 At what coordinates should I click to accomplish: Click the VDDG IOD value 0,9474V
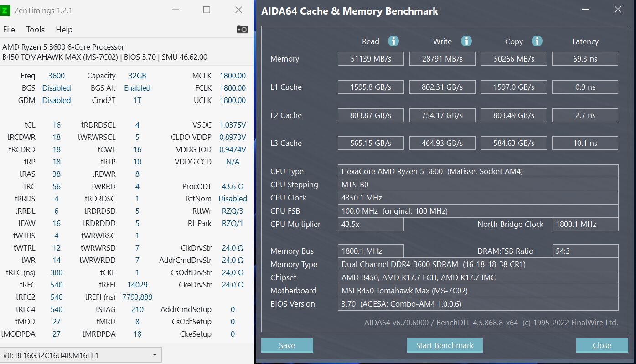coord(233,149)
